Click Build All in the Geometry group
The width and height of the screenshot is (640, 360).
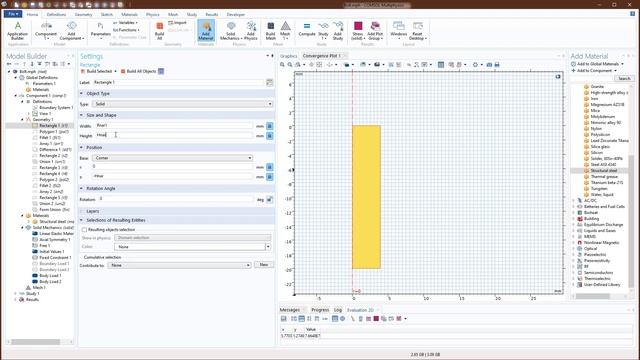[x=160, y=31]
